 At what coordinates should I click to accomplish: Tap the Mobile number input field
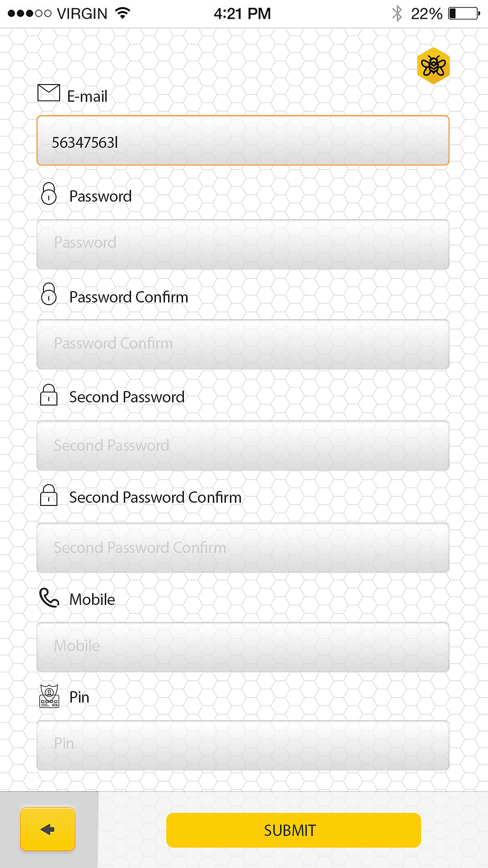pyautogui.click(x=243, y=647)
